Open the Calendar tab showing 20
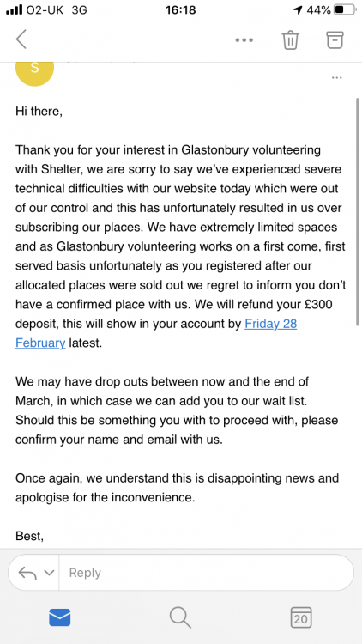The height and width of the screenshot is (644, 362). (x=301, y=617)
